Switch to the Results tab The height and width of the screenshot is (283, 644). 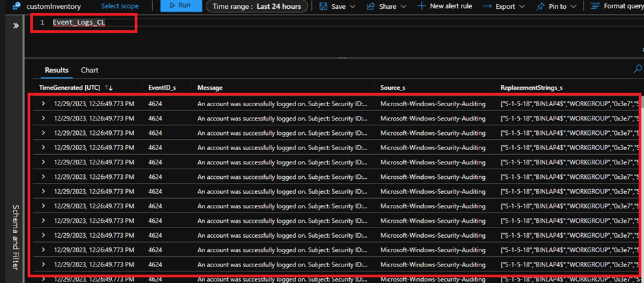point(57,70)
